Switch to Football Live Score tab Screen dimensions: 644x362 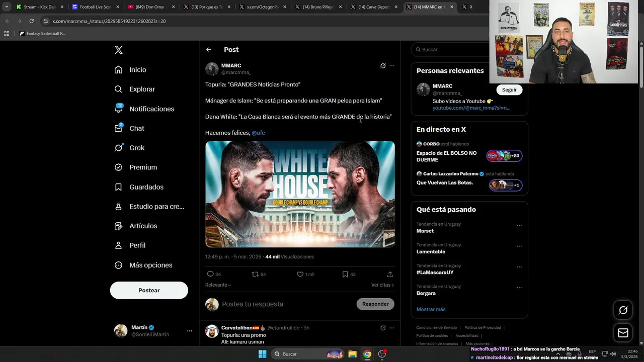click(95, 7)
